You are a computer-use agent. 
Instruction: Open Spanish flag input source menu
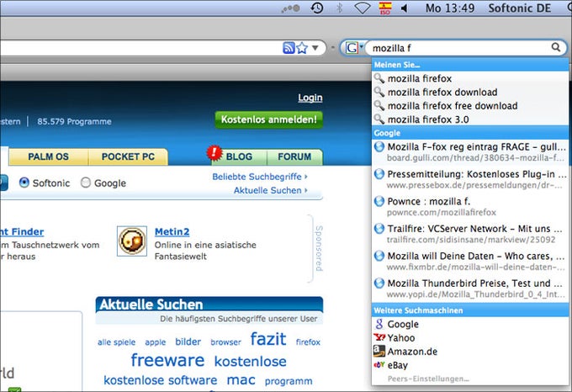tap(385, 8)
